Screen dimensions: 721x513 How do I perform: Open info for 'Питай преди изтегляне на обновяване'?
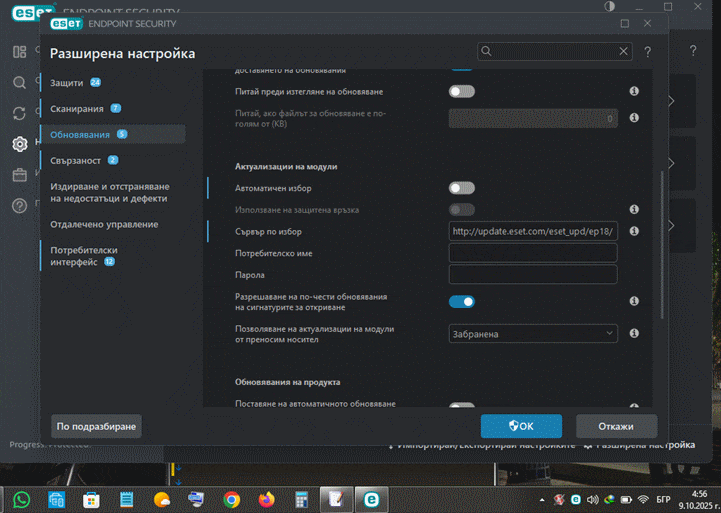634,91
